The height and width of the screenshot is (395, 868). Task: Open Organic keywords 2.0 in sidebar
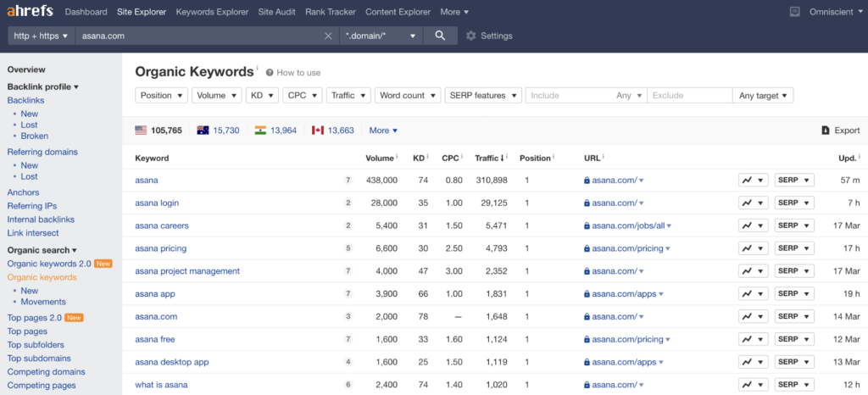pos(49,264)
